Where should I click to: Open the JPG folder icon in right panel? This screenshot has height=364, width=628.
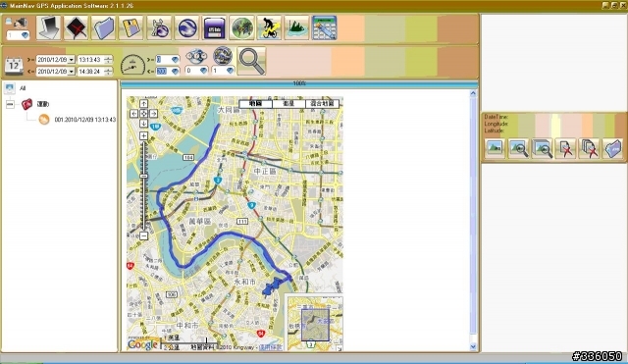[x=612, y=148]
